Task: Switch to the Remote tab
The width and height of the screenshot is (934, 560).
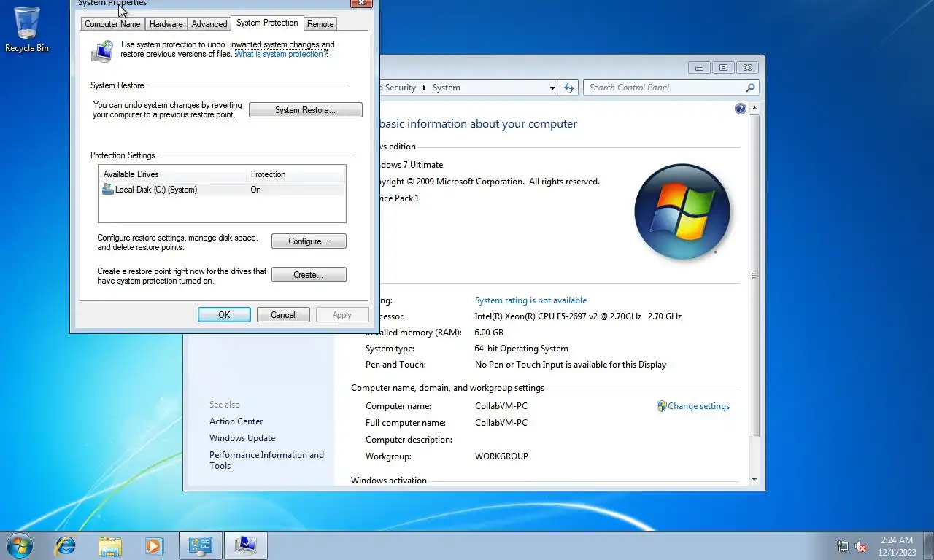Action: [x=320, y=24]
